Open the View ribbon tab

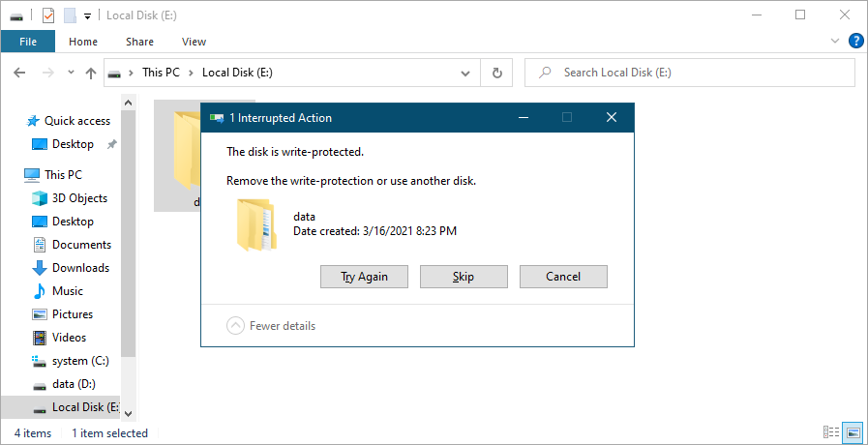pyautogui.click(x=194, y=42)
